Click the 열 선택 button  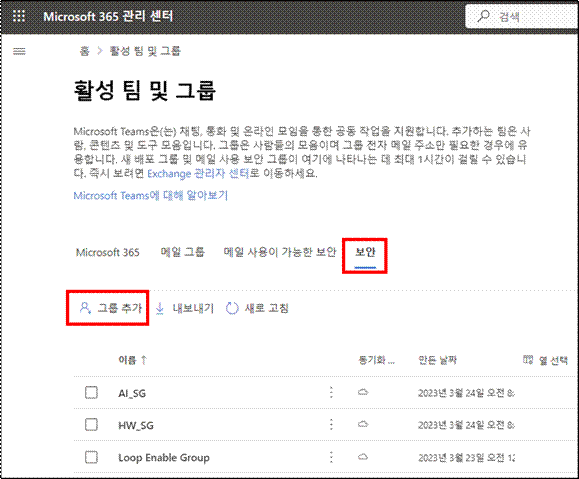pos(546,360)
